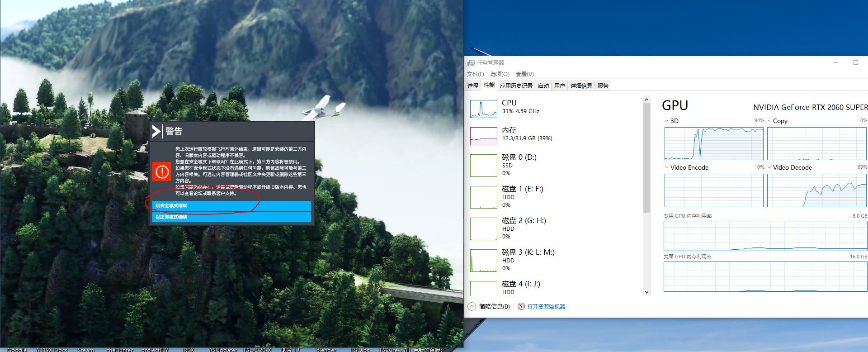Select the 内存 memory graph thumbnail

(x=484, y=136)
